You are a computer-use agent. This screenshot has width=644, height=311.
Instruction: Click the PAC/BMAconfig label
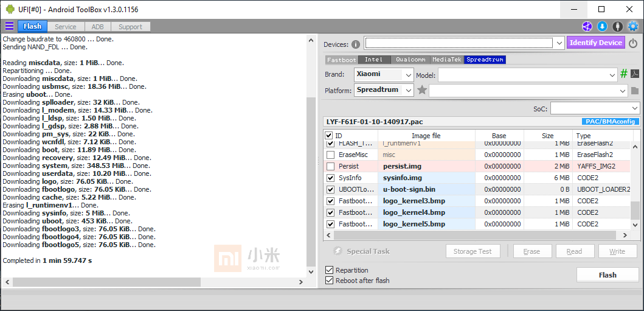click(x=611, y=122)
